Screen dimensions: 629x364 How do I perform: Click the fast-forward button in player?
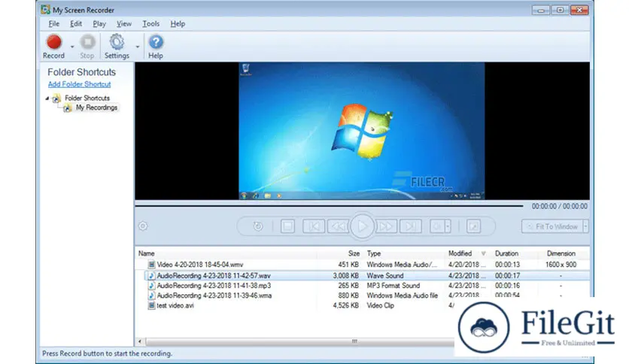pyautogui.click(x=386, y=226)
